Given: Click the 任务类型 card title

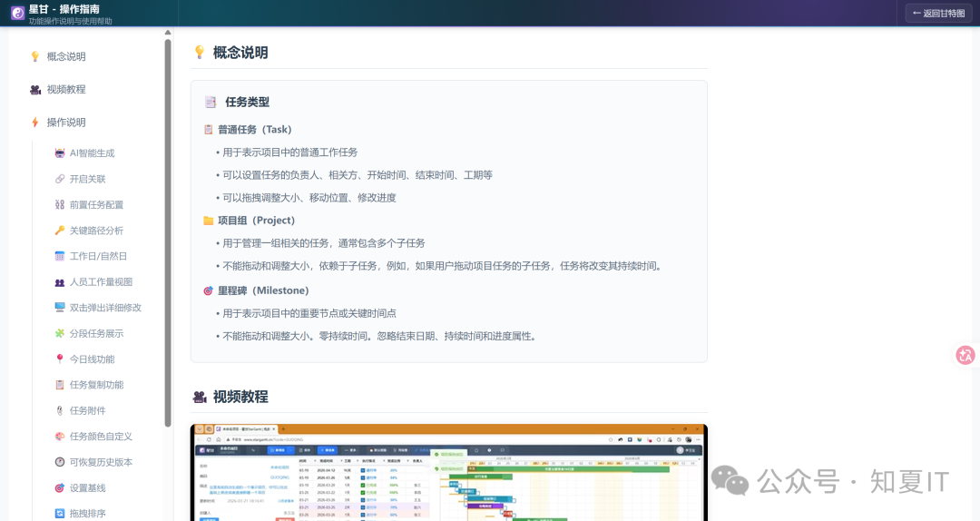Looking at the screenshot, I should pyautogui.click(x=248, y=102).
